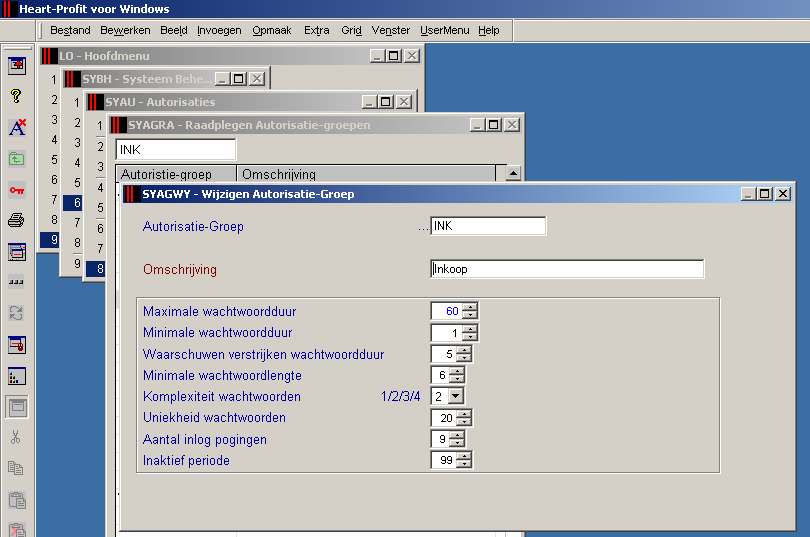Click the top sidebar icon with red arrow
Screen dimensions: 810x537
click(x=17, y=65)
